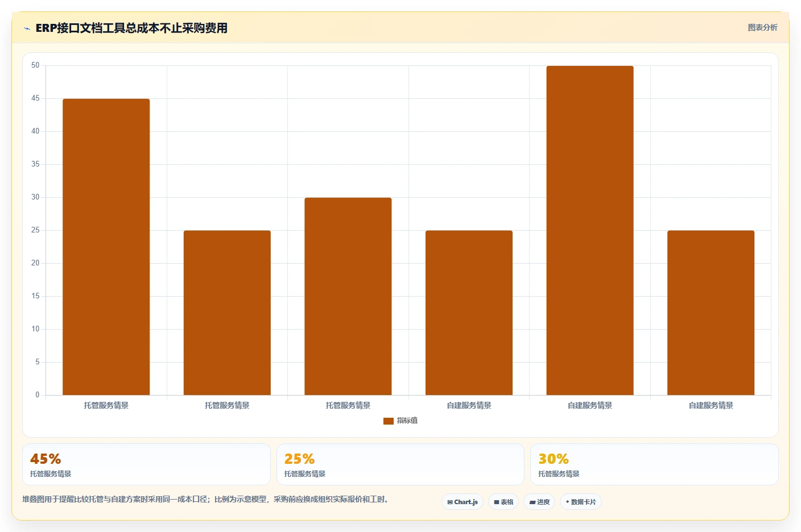Click the 45% data card
801x532 pixels.
pyautogui.click(x=146, y=464)
